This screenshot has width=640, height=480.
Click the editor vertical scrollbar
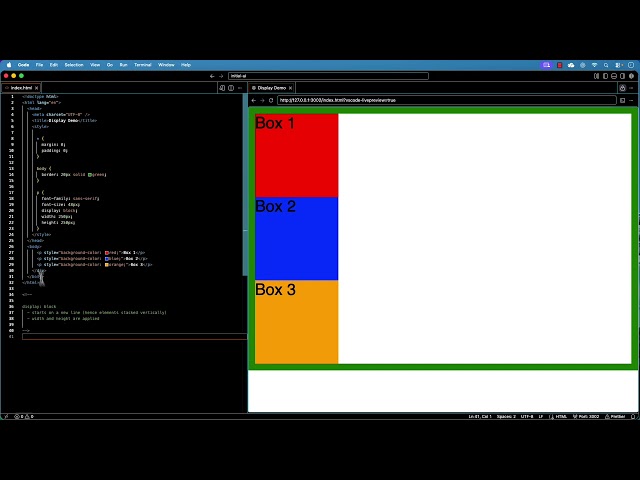[x=245, y=184]
